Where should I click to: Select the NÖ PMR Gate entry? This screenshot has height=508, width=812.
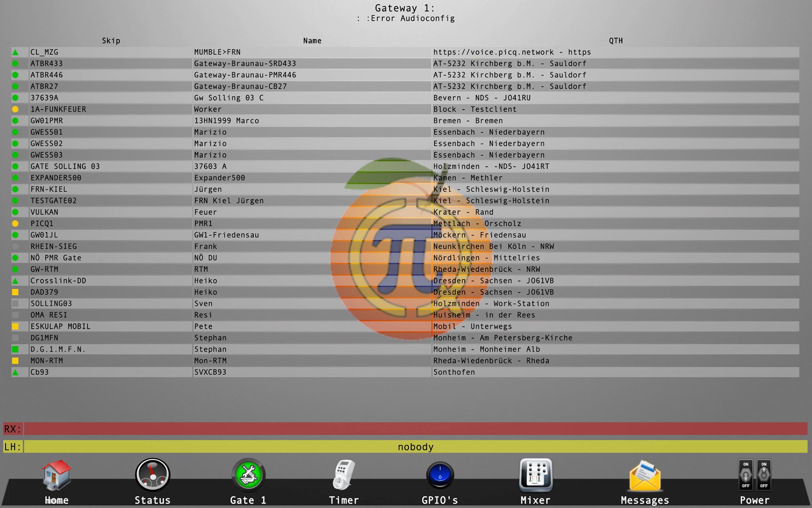110,258
